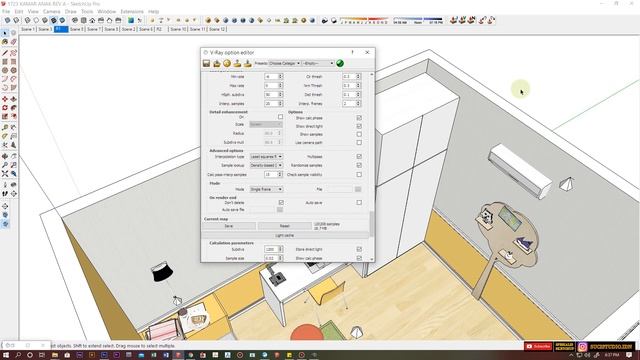Switch to Scene 12 tab

[217, 29]
